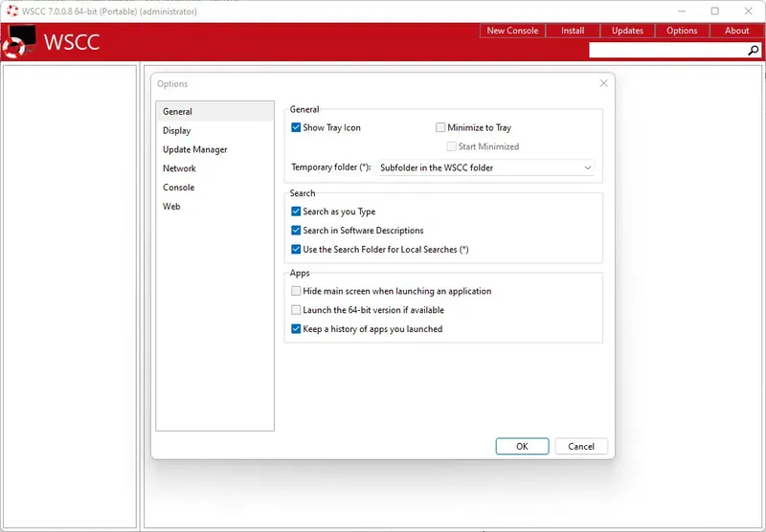Screen dimensions: 766x532
Task: Open the Temporary folder dropdown
Action: click(486, 167)
